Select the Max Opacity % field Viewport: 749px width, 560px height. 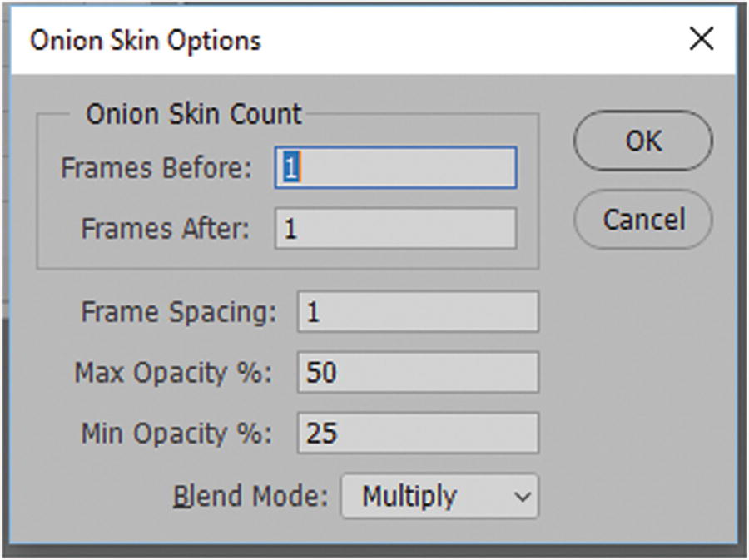click(418, 373)
